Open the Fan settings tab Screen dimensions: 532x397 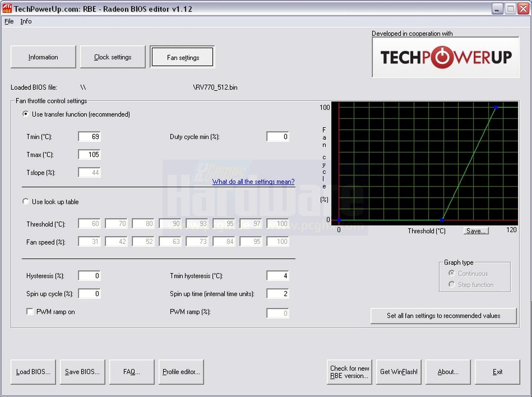tap(182, 57)
